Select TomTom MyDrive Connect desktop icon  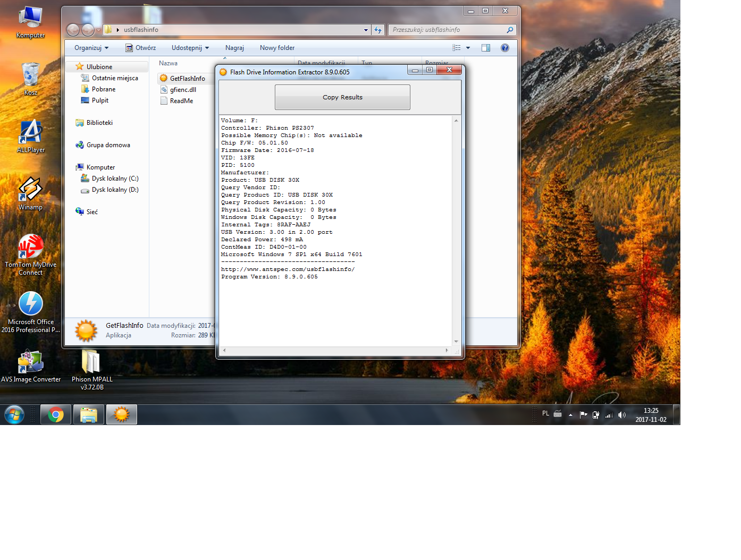30,255
